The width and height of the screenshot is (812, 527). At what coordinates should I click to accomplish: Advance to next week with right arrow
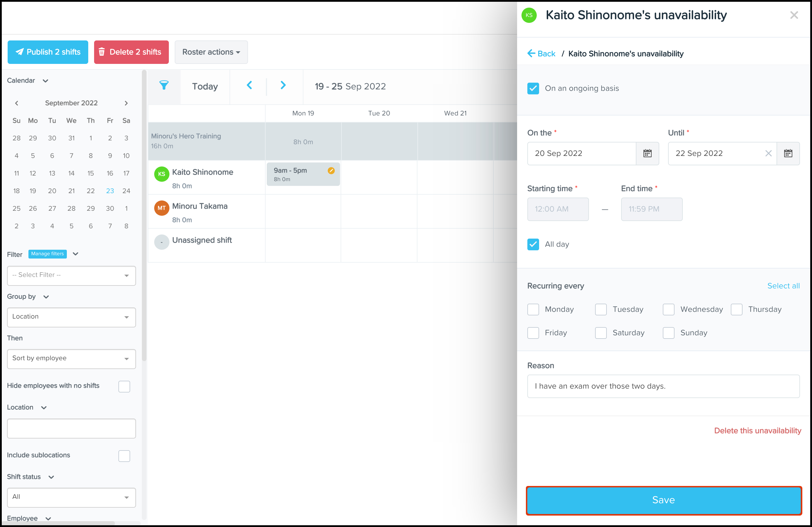click(x=283, y=86)
